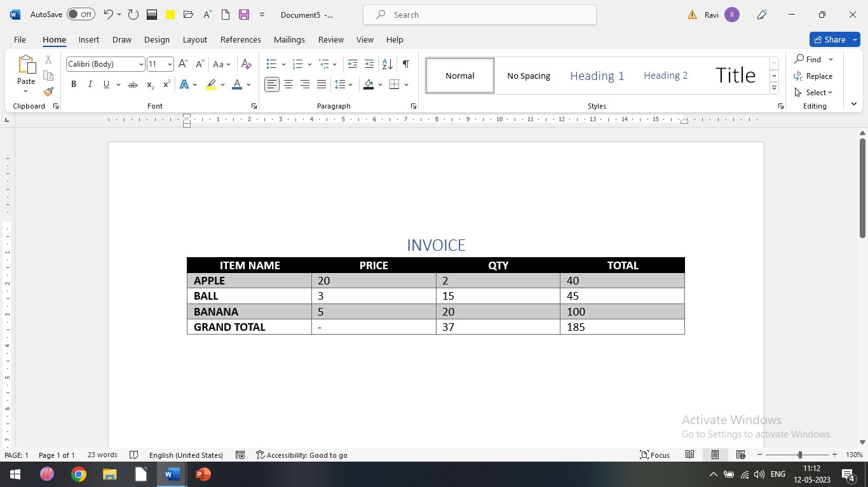The height and width of the screenshot is (487, 868).
Task: Click the Format Painter brush icon
Action: (x=48, y=91)
